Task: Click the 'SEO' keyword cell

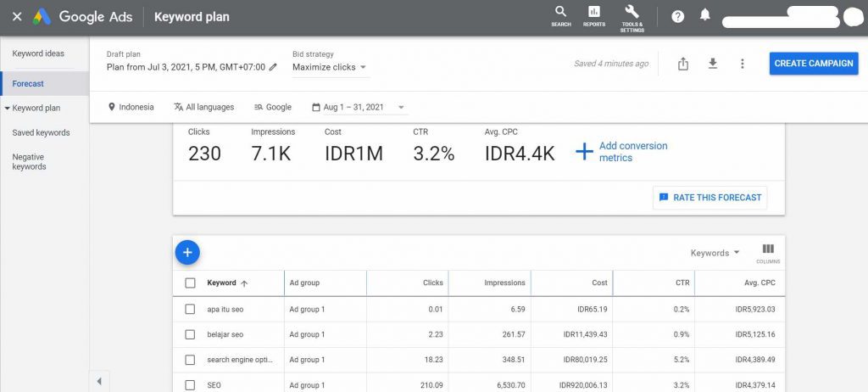Action: tap(214, 385)
